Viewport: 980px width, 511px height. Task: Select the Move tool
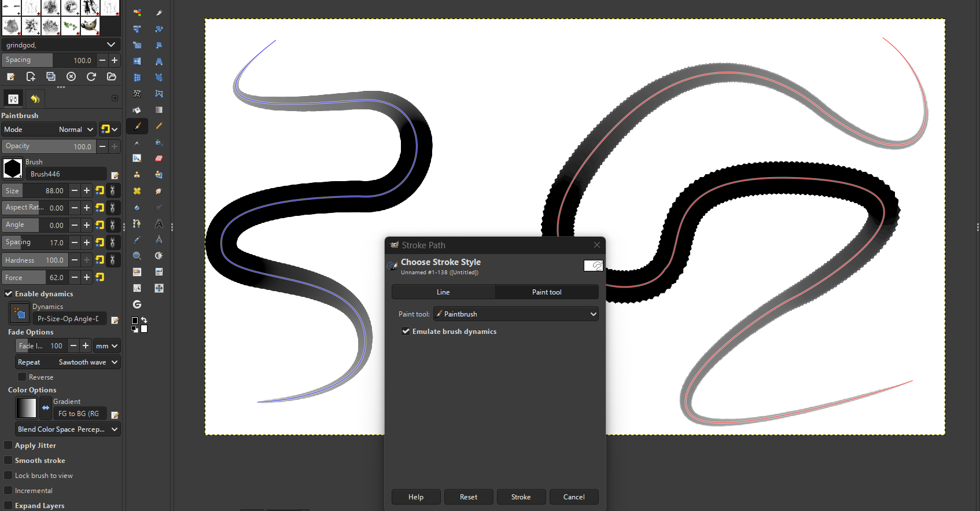(x=159, y=288)
